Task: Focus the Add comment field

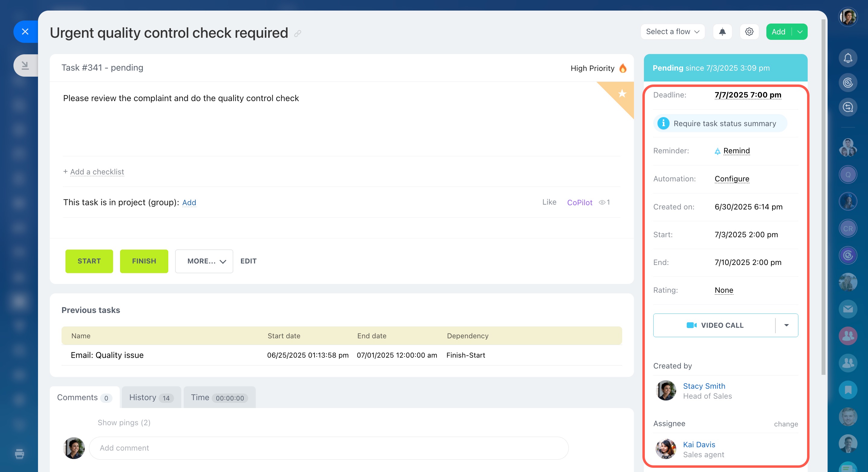Action: click(x=328, y=448)
